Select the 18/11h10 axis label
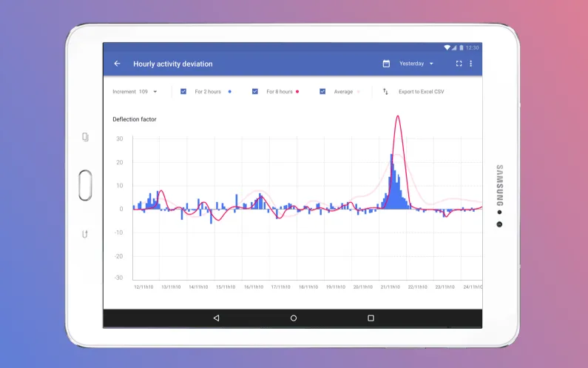The height and width of the screenshot is (368, 588). pos(308,287)
